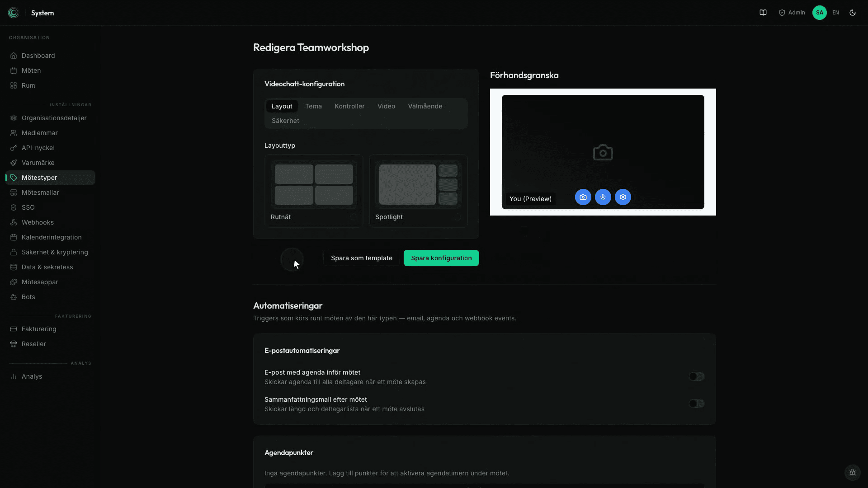Enable E-post med agenda toggle
This screenshot has height=488, width=868.
(696, 376)
